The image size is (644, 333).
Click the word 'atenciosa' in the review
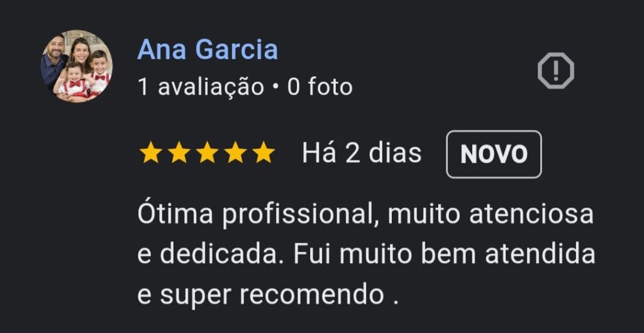[x=531, y=215]
